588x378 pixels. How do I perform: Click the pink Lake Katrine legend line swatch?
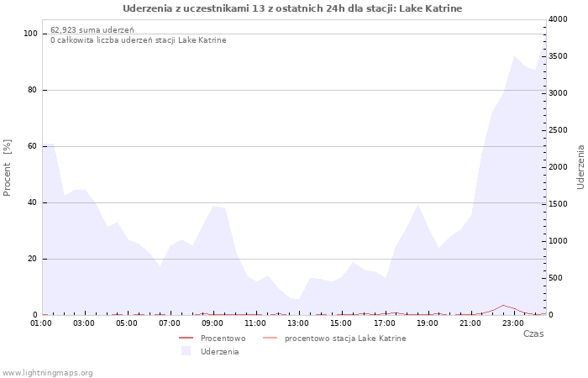pos(270,339)
